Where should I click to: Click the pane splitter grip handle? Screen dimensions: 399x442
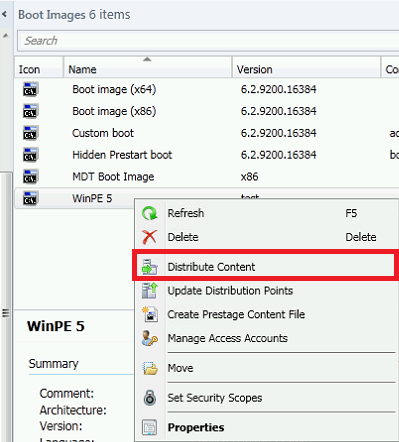click(6, 313)
